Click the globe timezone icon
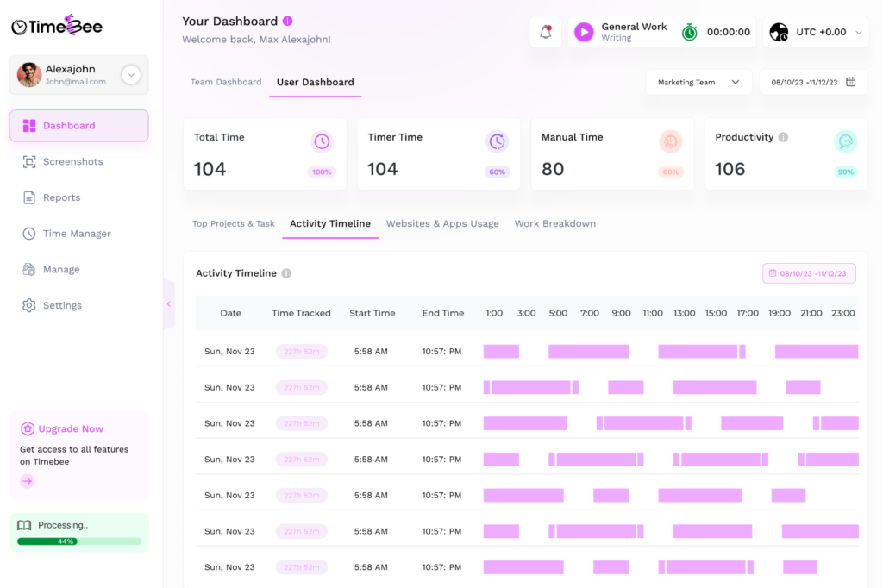The image size is (883, 588). [779, 32]
